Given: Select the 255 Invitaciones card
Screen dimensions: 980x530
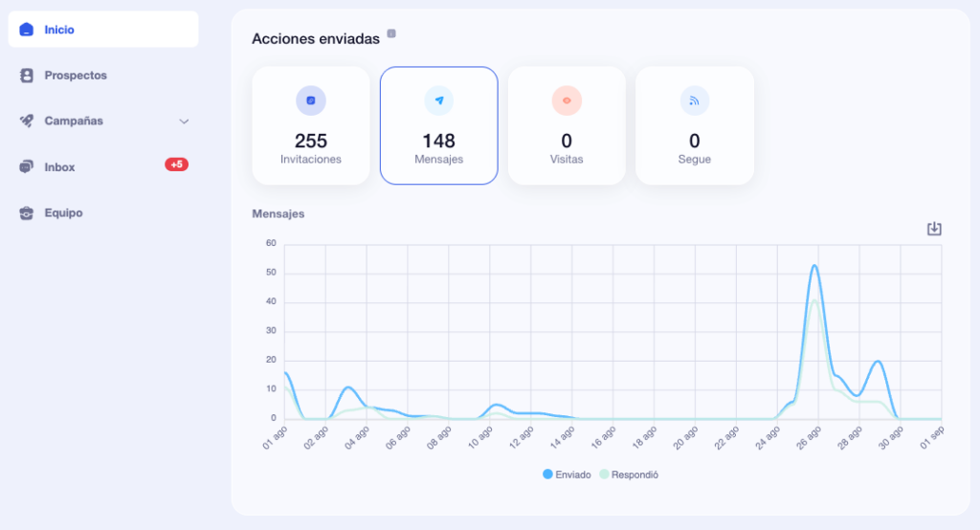Looking at the screenshot, I should click(x=311, y=125).
